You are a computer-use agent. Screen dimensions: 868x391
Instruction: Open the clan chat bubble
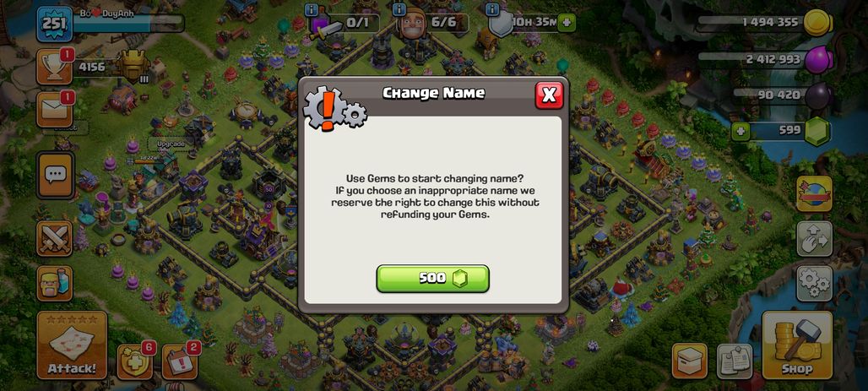coord(55,176)
